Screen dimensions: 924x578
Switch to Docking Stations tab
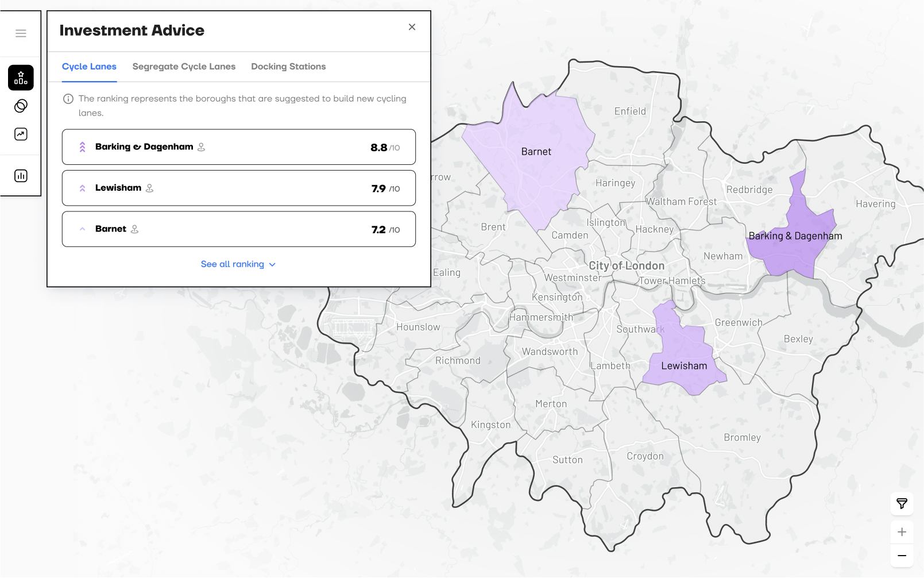click(288, 67)
